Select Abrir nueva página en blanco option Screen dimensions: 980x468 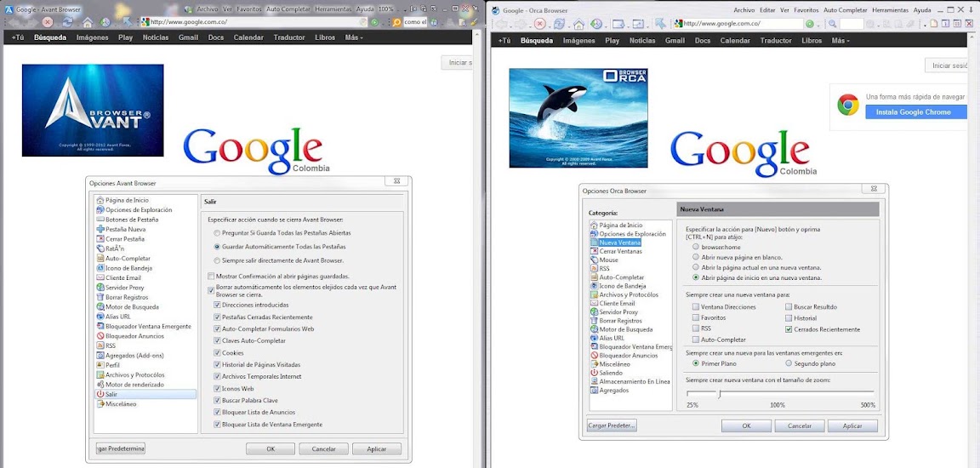[696, 257]
